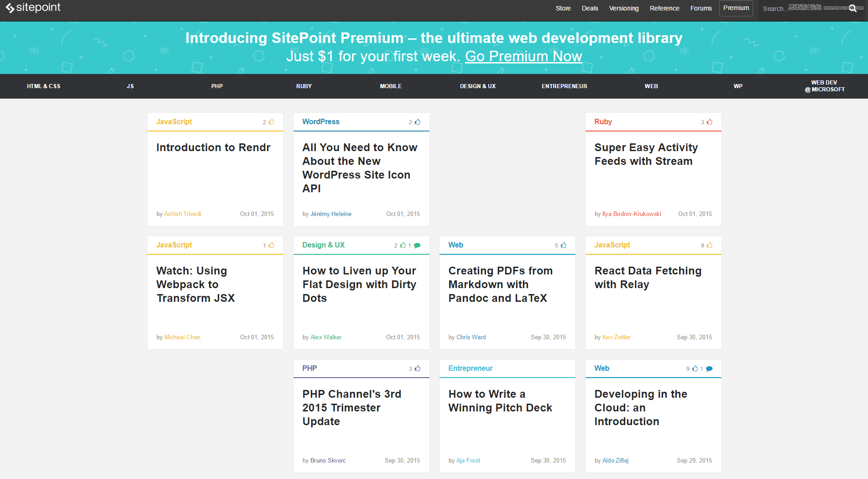Click the search magnifier icon
Image resolution: width=868 pixels, height=479 pixels.
point(852,8)
